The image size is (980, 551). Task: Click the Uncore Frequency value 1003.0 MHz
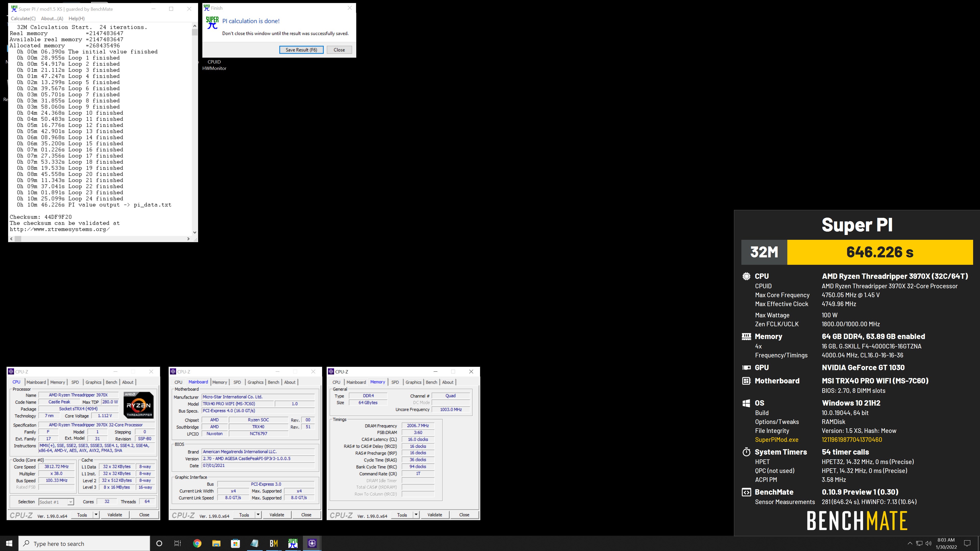(451, 409)
